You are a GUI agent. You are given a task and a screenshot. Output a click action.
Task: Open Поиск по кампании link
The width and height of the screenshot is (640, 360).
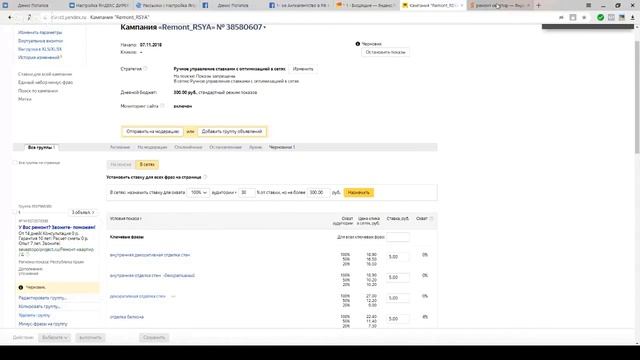pos(38,91)
